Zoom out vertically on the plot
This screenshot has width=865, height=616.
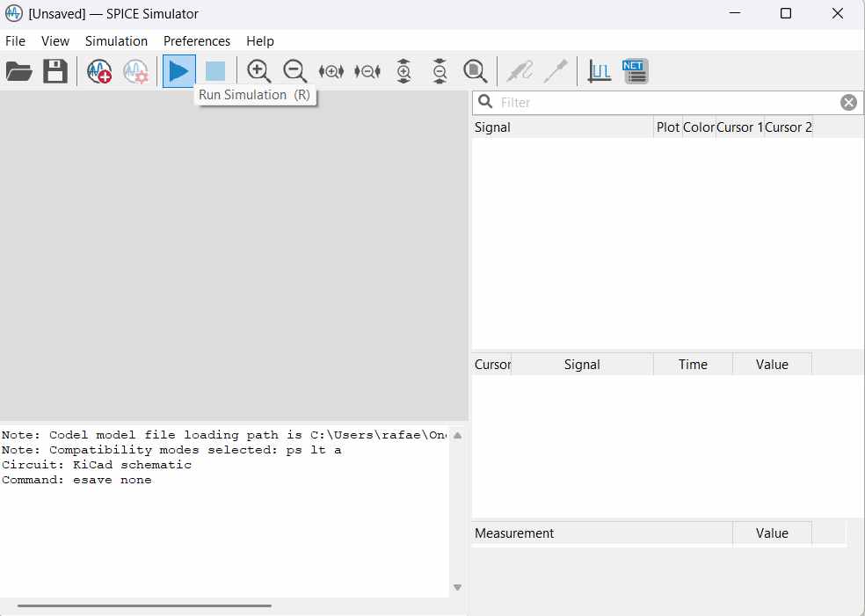(440, 71)
